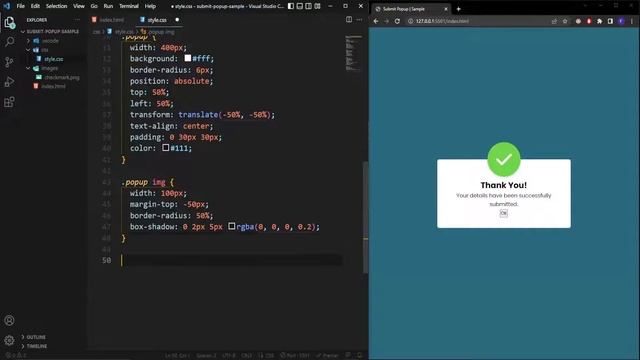The height and width of the screenshot is (360, 640).
Task: Open the Terminal menu
Action: click(x=129, y=6)
